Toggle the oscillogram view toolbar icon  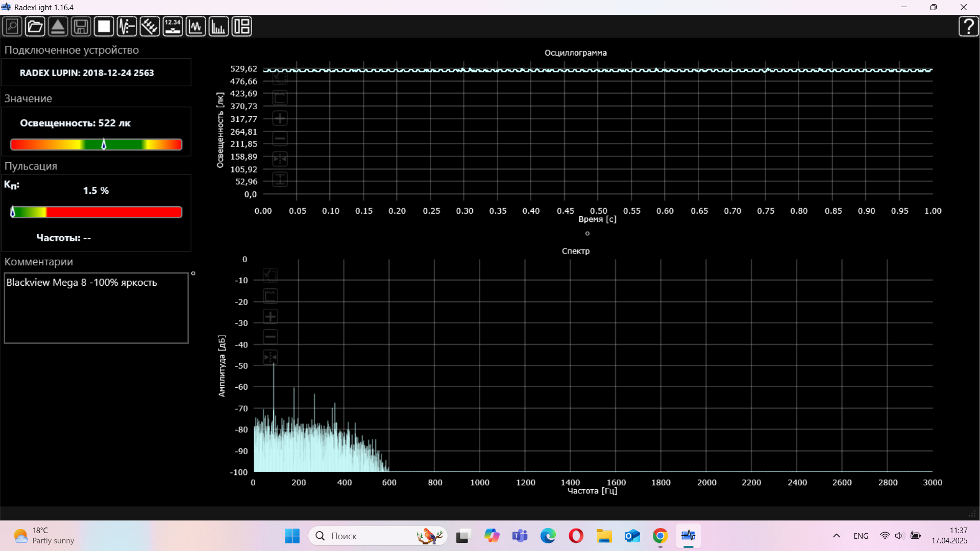[195, 27]
